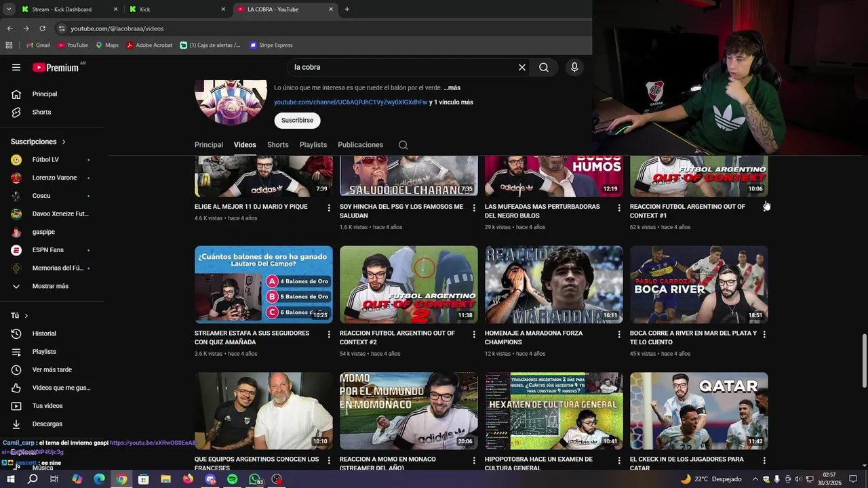Viewport: 868px width, 488px height.
Task: Click the YouTube Premium logo
Action: point(56,67)
